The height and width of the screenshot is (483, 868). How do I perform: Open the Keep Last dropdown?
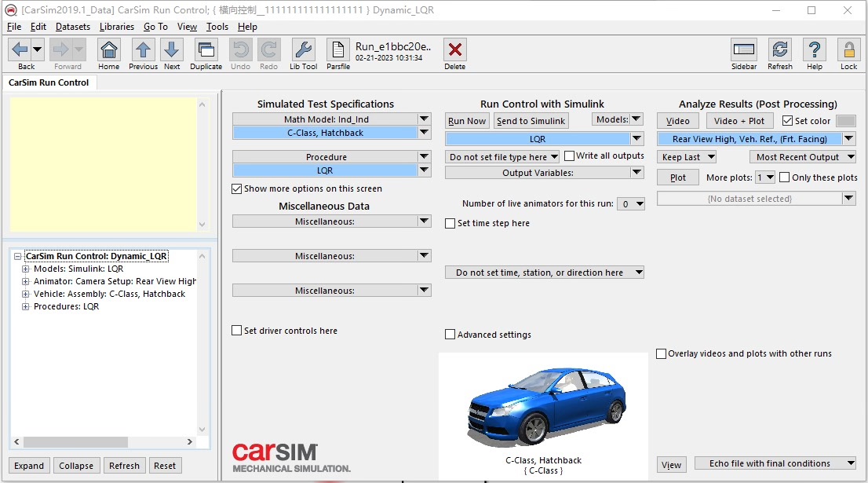[x=687, y=157]
